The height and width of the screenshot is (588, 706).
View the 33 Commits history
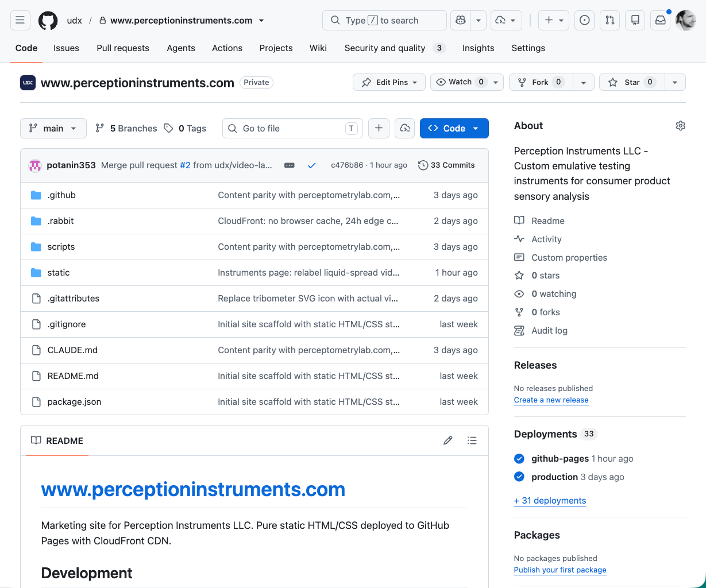pyautogui.click(x=446, y=165)
